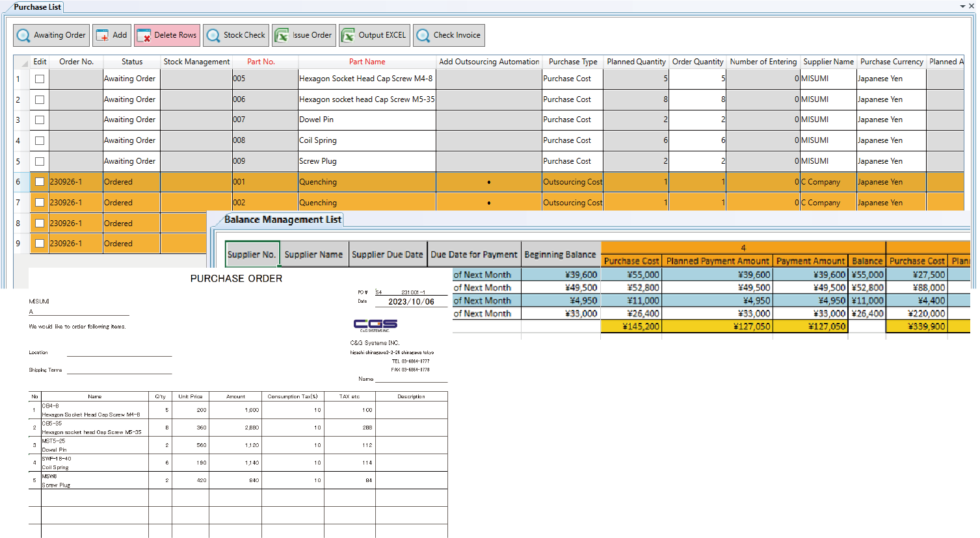Close the Purchase List panel

[x=972, y=6]
